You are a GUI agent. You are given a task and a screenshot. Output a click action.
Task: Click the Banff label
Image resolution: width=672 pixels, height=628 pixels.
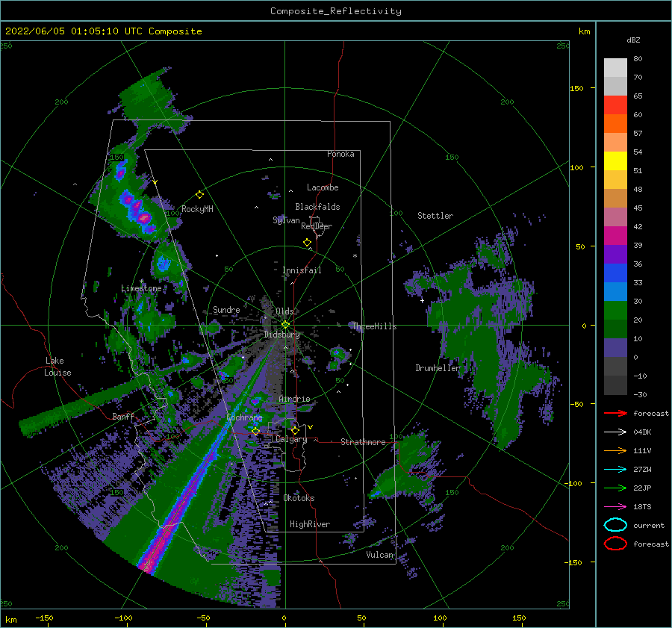[123, 416]
